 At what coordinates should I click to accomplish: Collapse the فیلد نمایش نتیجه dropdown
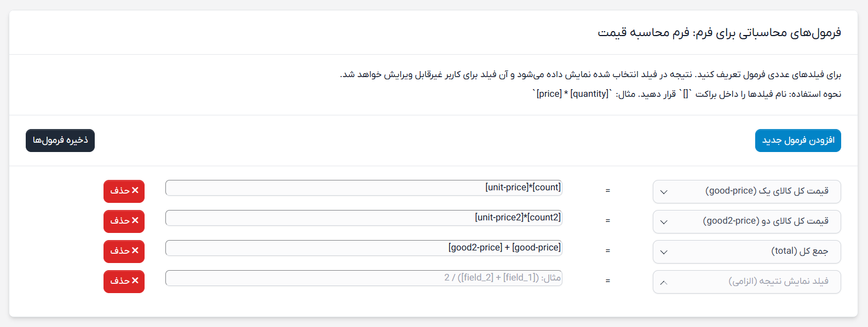[x=746, y=282]
